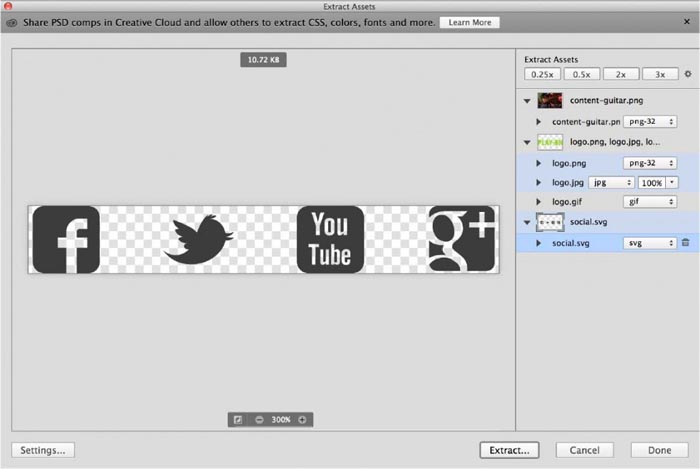The width and height of the screenshot is (700, 469).
Task: Expand the logo.jpg asset row
Action: coord(538,183)
